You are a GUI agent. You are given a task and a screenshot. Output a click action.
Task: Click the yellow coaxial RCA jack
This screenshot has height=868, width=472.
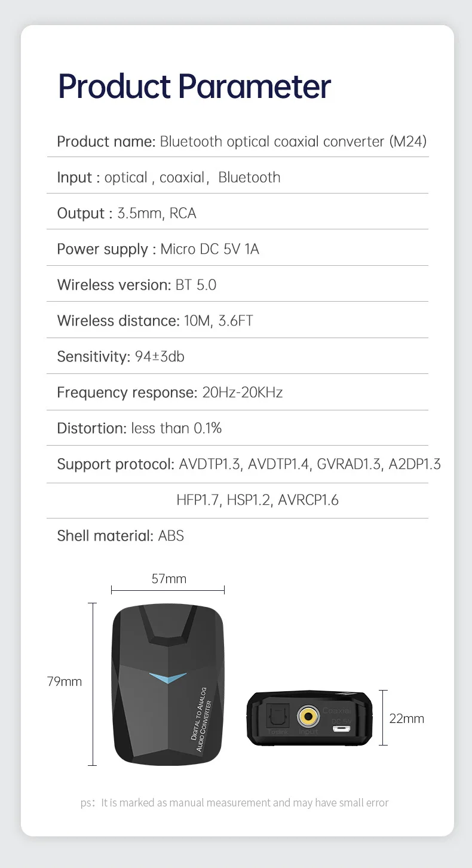(x=308, y=714)
